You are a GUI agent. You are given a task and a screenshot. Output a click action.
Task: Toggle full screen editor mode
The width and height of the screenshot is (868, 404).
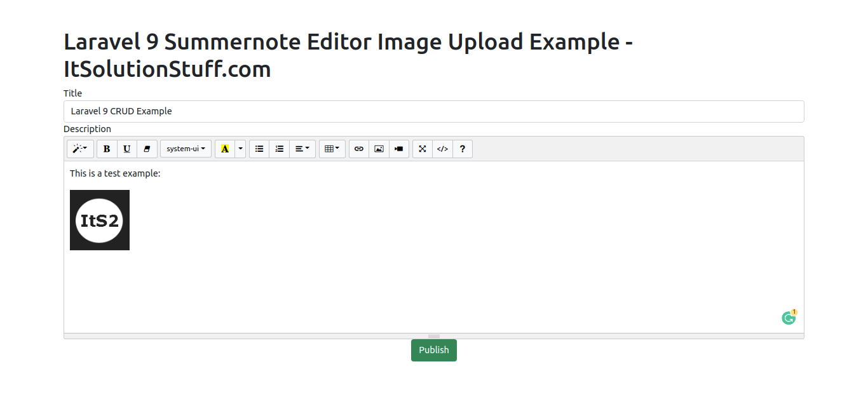(423, 149)
